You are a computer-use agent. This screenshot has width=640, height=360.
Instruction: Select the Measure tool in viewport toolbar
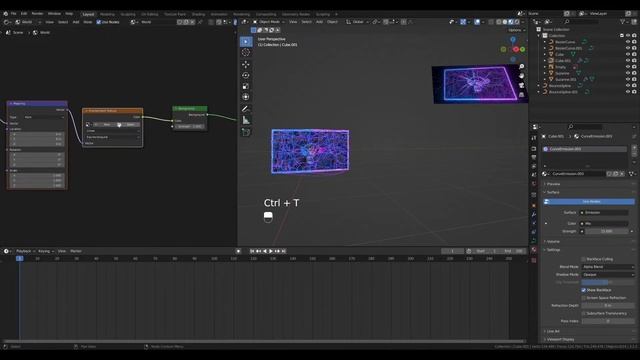(x=246, y=120)
